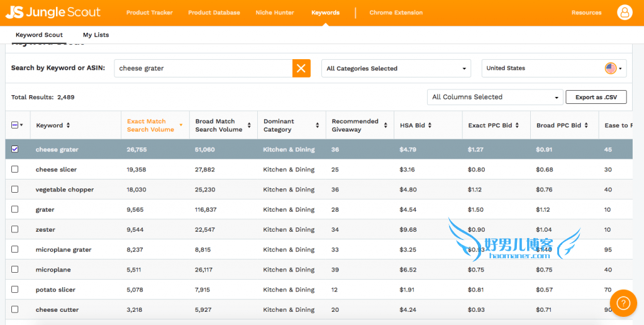This screenshot has height=325, width=644.
Task: Sort by Broad PPC Bid arrows
Action: pyautogui.click(x=587, y=125)
